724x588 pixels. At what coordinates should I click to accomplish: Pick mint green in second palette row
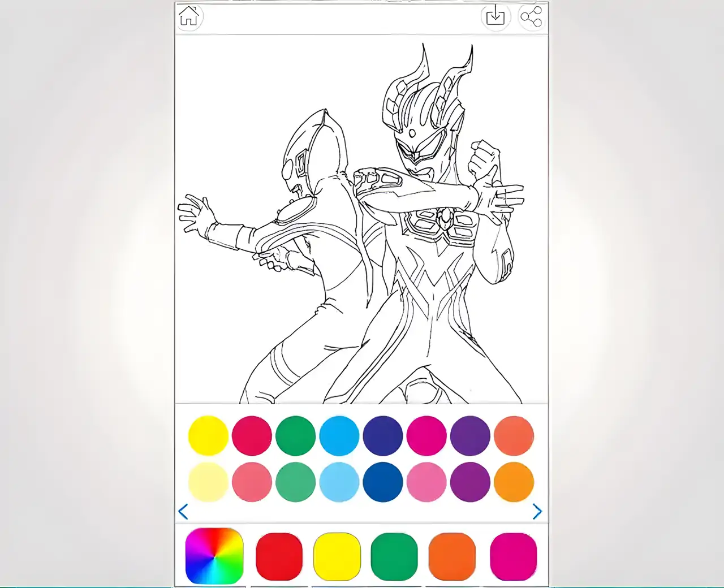295,482
